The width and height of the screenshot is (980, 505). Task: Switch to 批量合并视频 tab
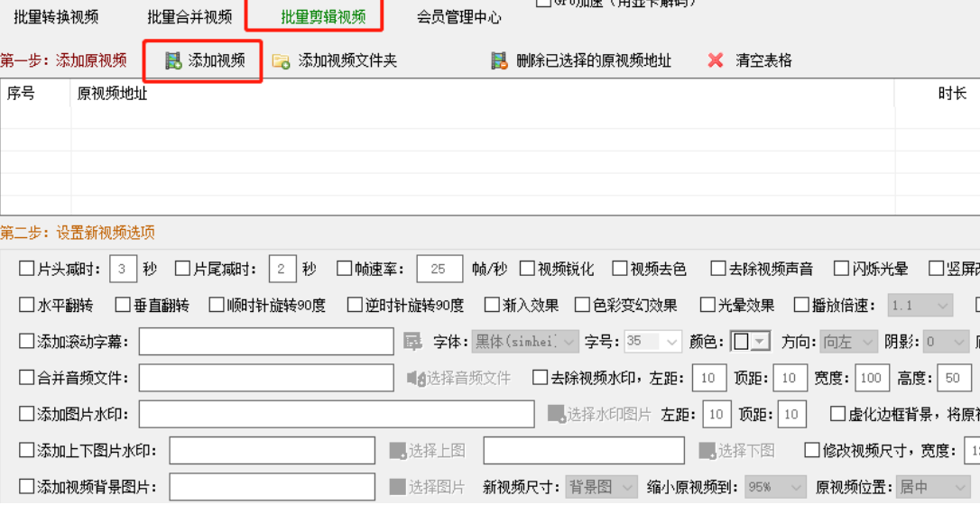point(190,17)
